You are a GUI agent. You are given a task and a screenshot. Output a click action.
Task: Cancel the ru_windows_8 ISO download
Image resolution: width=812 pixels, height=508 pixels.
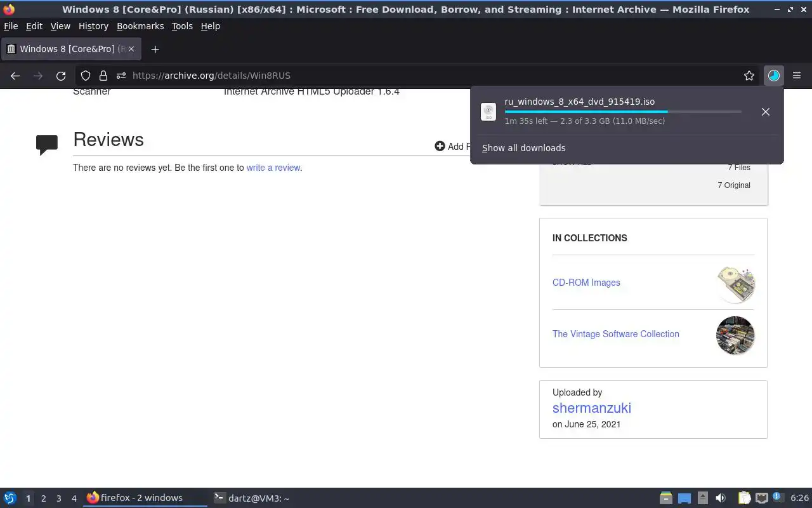pyautogui.click(x=766, y=112)
